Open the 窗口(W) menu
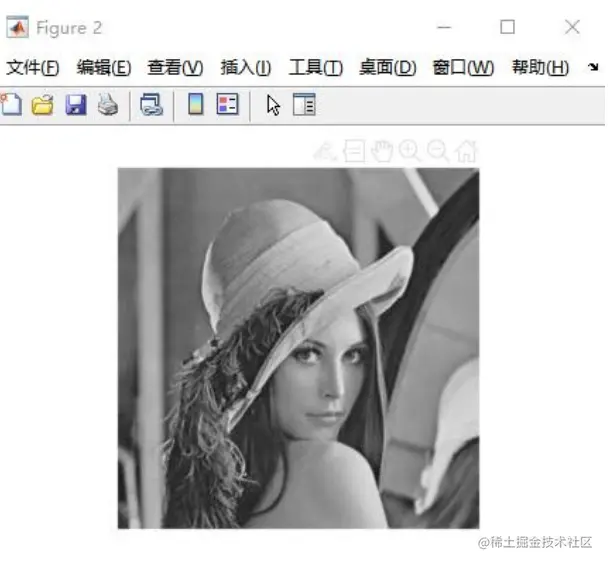Viewport: 608px width, 565px height. (463, 67)
